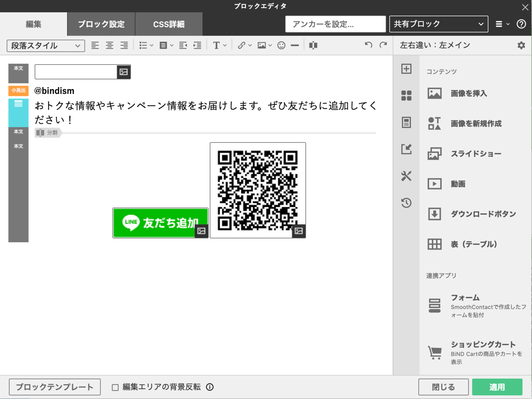
Task: Select the cyan paragraph style tag
Action: tap(18, 112)
